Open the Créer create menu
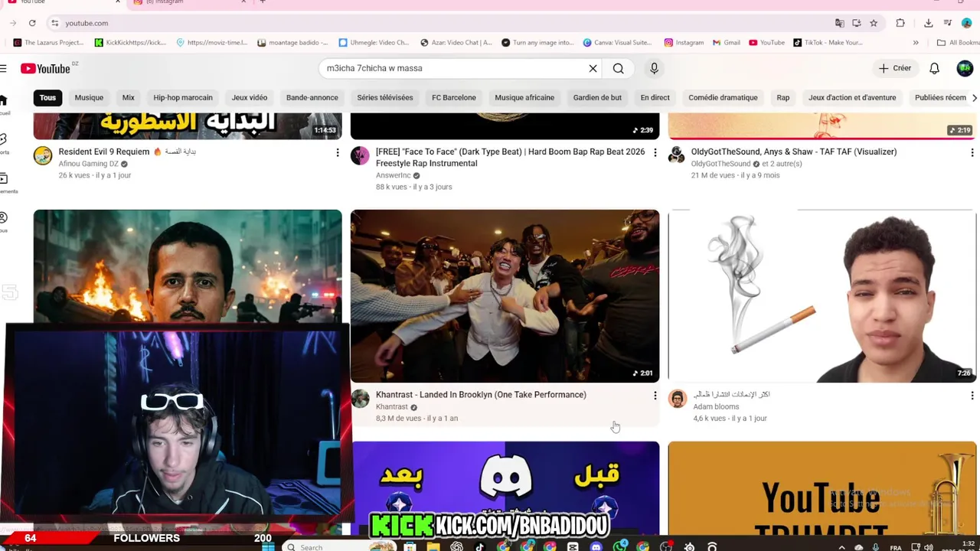 point(894,68)
